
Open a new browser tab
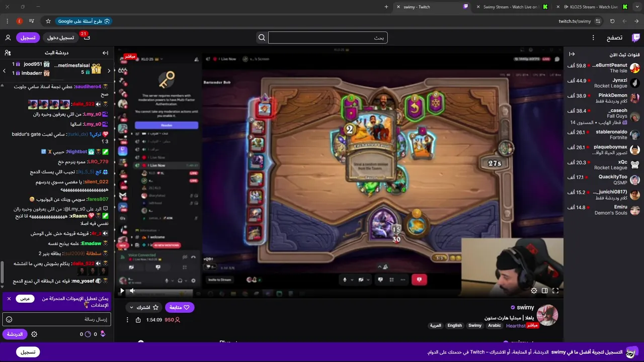tap(386, 7)
